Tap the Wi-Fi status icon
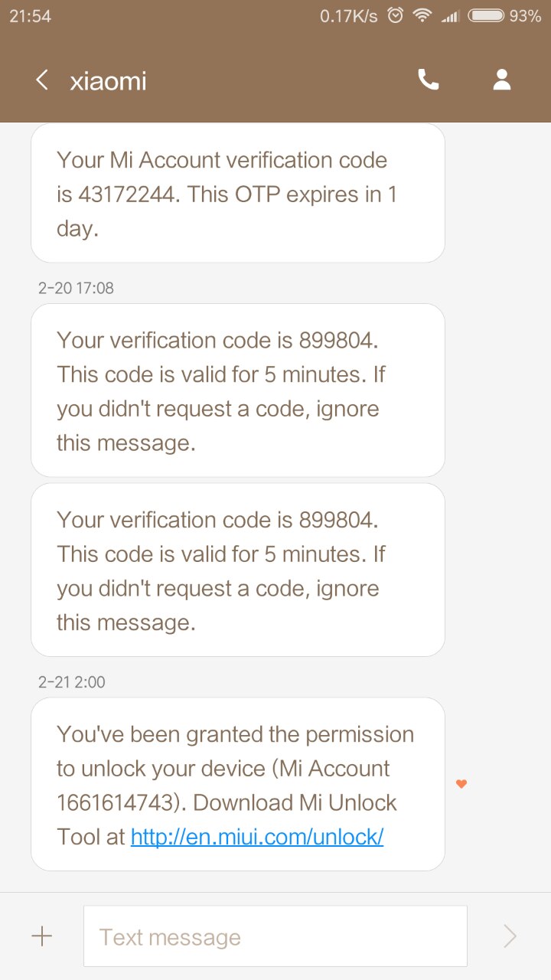The width and height of the screenshot is (551, 980). 422,15
